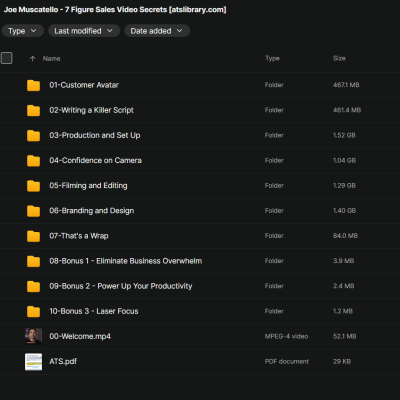This screenshot has height=400, width=400.
Task: Click the 1.04 GB size value
Action: pyautogui.click(x=344, y=160)
